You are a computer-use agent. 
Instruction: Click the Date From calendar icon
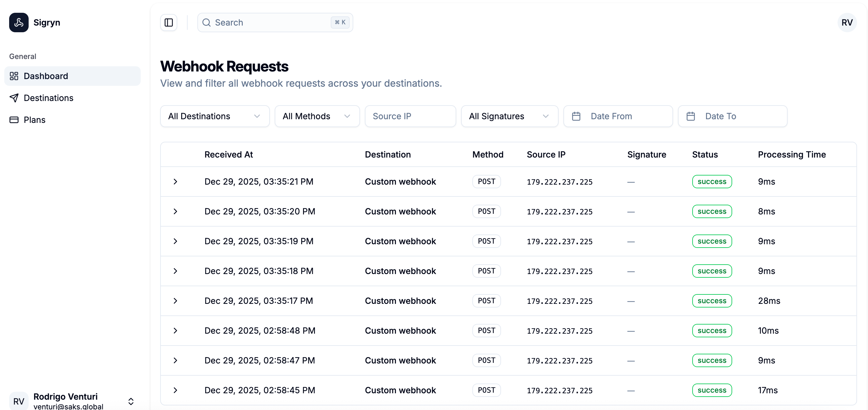click(576, 116)
